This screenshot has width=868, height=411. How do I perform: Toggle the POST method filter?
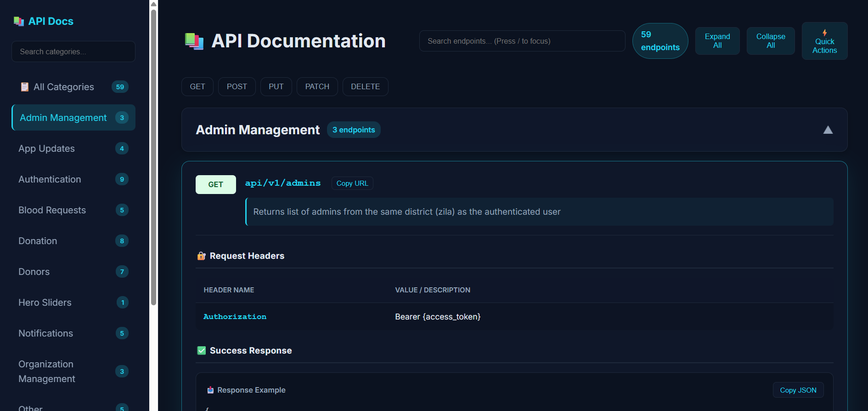click(237, 86)
